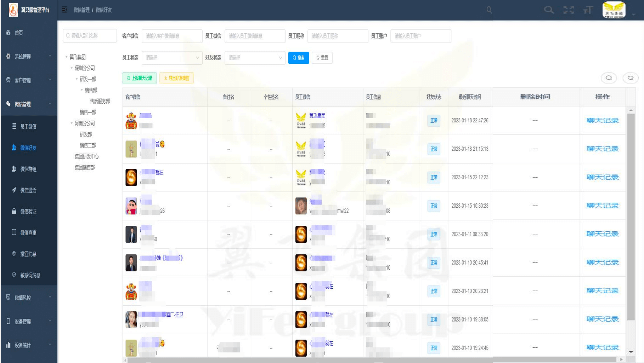Focus the 员工账户 input field
This screenshot has width=644, height=363.
coord(421,36)
